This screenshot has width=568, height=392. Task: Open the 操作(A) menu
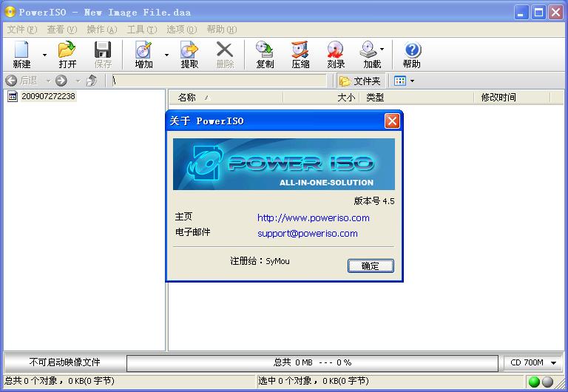[x=102, y=30]
